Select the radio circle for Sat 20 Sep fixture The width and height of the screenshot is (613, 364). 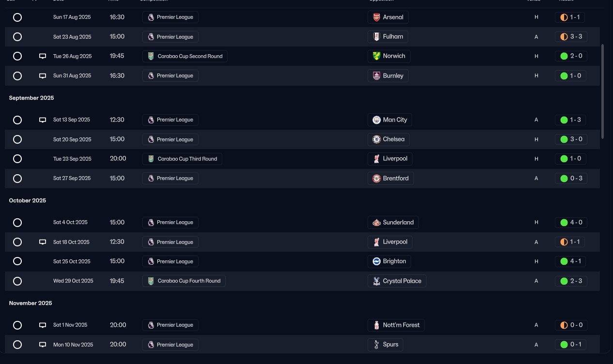(17, 139)
